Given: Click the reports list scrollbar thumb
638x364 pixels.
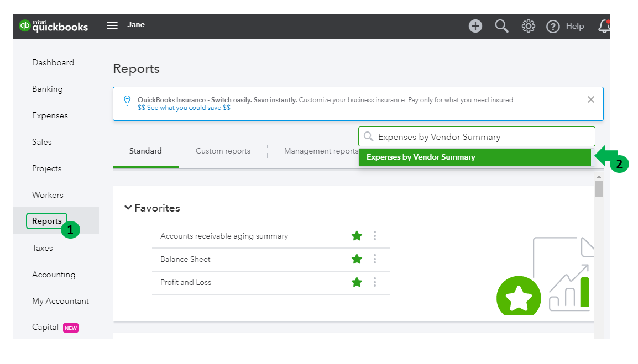Looking at the screenshot, I should [599, 189].
